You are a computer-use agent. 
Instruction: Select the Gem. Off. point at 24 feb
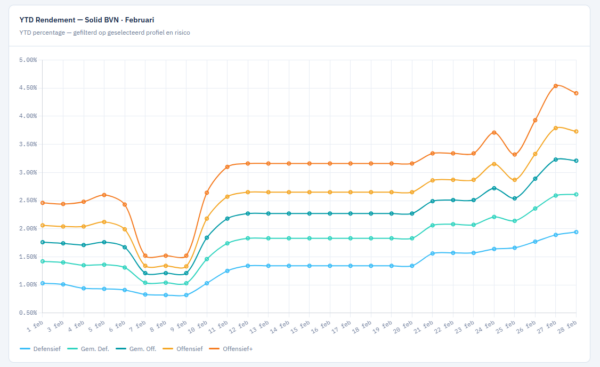[494, 188]
